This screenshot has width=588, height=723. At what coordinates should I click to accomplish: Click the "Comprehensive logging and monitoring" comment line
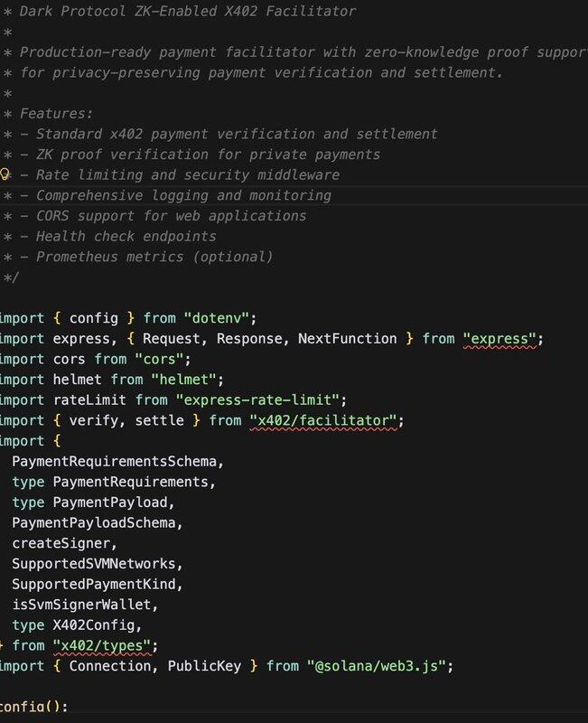(x=175, y=195)
